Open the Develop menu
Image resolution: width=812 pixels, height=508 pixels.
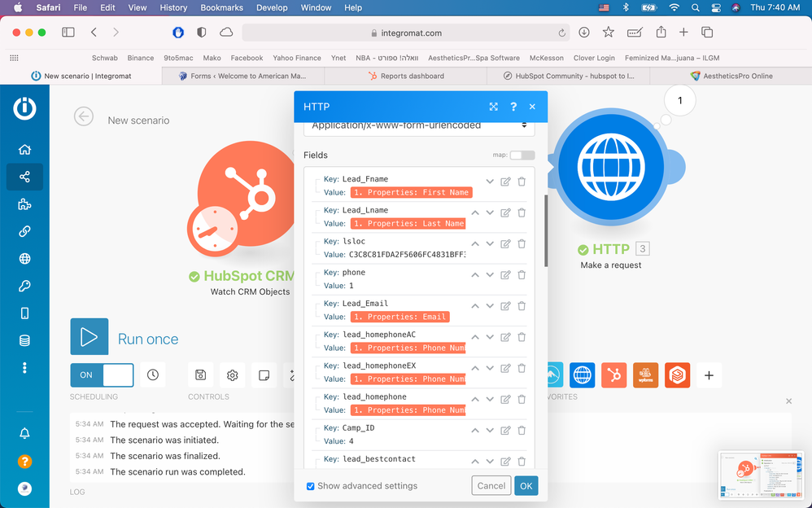tap(272, 8)
